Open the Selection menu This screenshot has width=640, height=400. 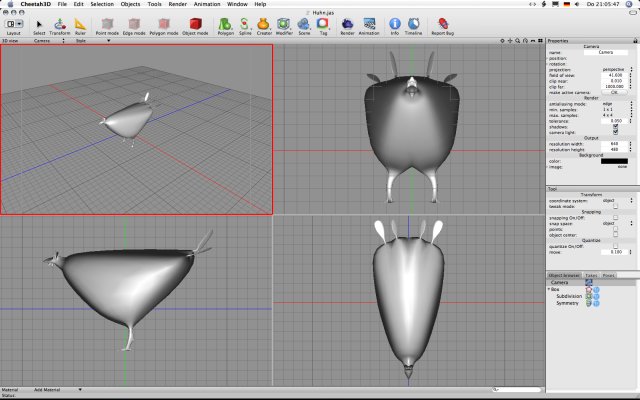point(102,4)
